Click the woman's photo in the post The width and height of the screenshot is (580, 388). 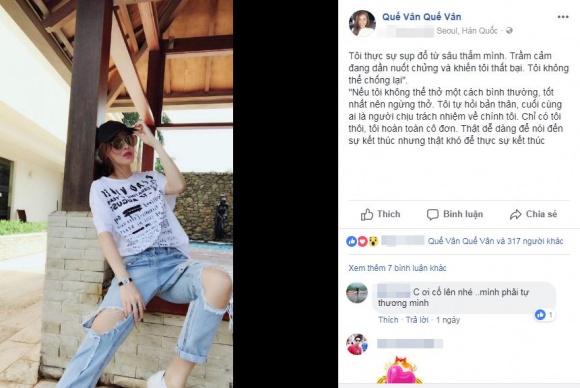117,194
